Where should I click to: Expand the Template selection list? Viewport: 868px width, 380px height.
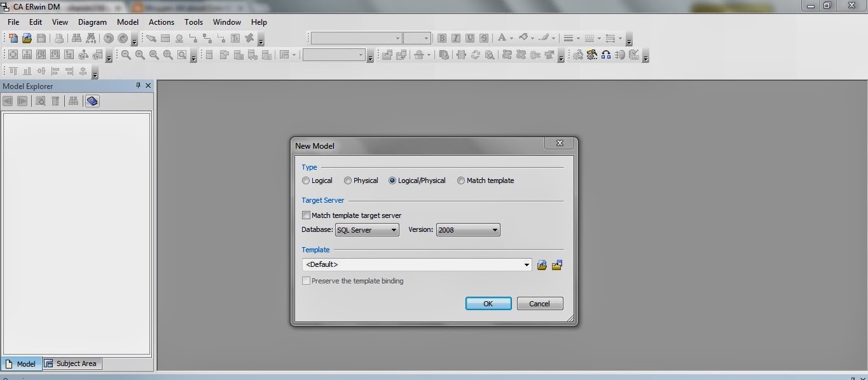pyautogui.click(x=527, y=264)
